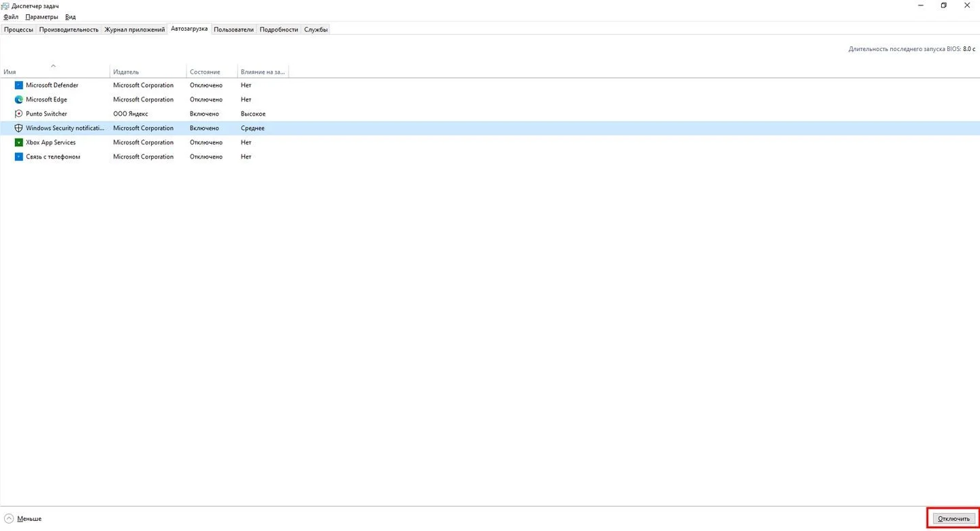Viewport: 980px width, 531px height.
Task: Switch to the Службы tab
Action: [316, 29]
